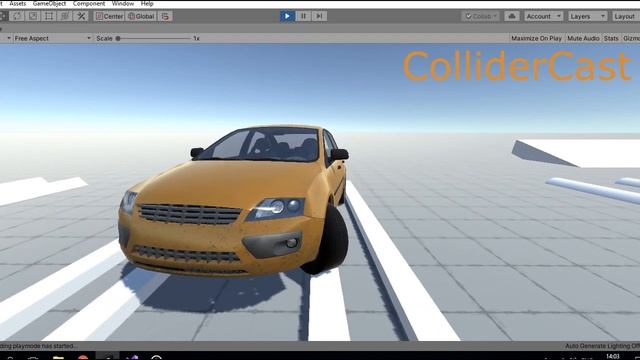Image resolution: width=640 pixels, height=360 pixels.
Task: Open the Layout dropdown
Action: tap(625, 16)
